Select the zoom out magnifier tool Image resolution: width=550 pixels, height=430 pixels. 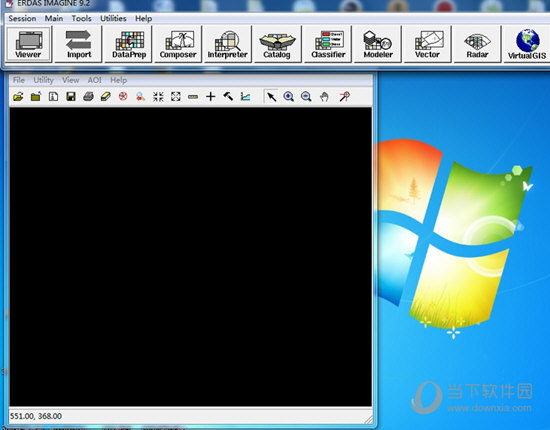pos(306,96)
